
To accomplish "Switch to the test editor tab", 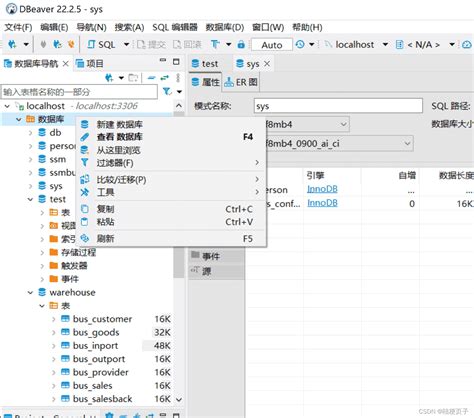I will [x=205, y=63].
